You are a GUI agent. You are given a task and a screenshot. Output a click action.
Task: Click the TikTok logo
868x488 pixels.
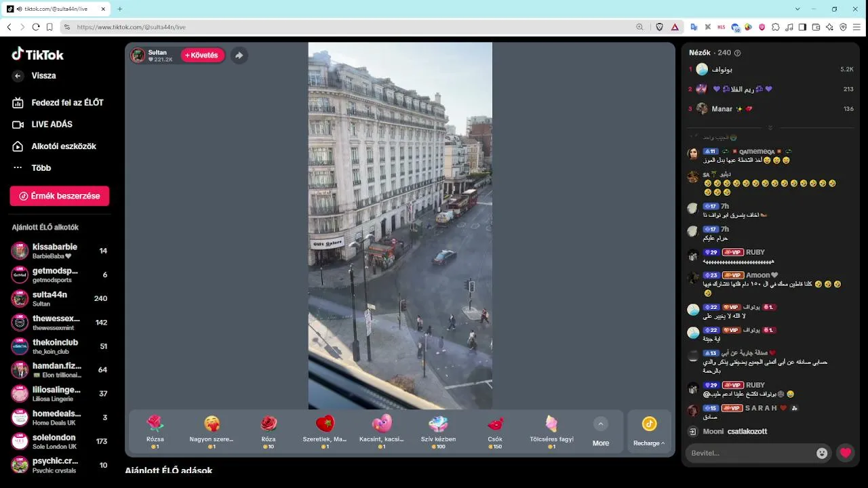pos(38,54)
